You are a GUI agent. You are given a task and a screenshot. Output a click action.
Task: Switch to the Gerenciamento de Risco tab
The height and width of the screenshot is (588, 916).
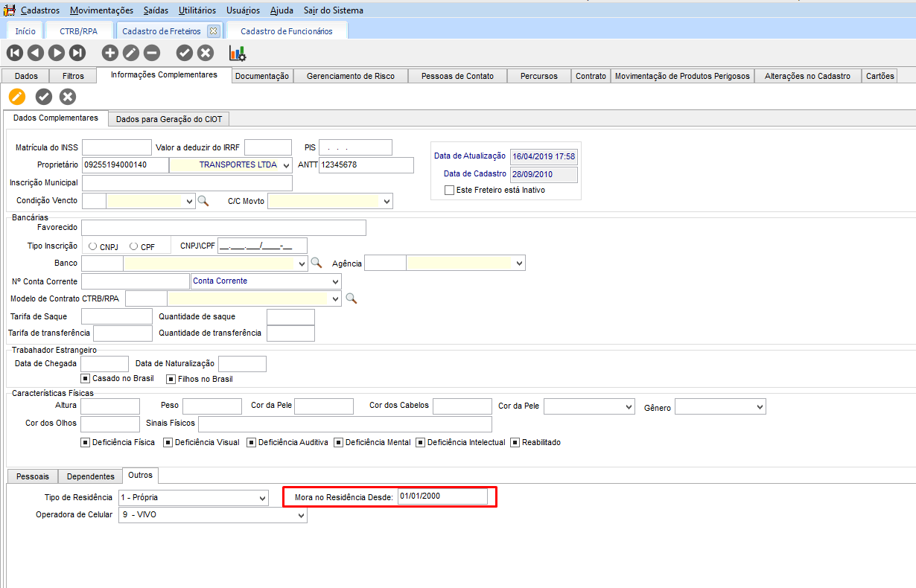350,76
